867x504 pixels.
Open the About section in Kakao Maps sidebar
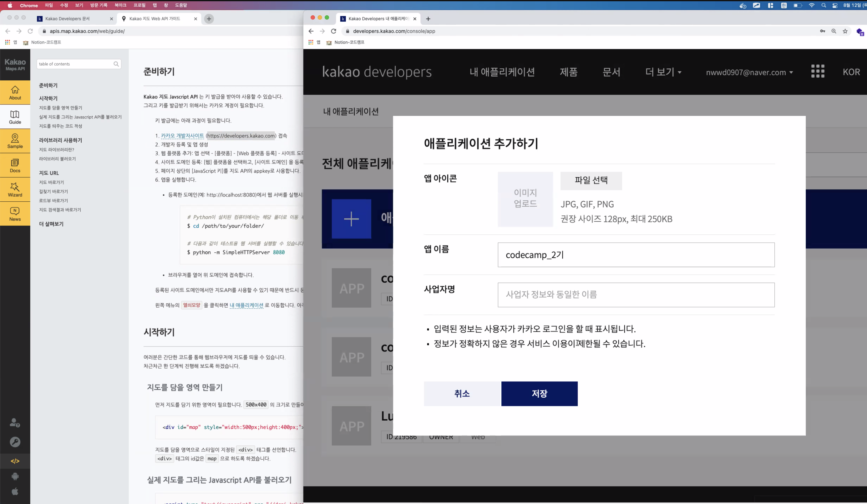click(x=15, y=93)
